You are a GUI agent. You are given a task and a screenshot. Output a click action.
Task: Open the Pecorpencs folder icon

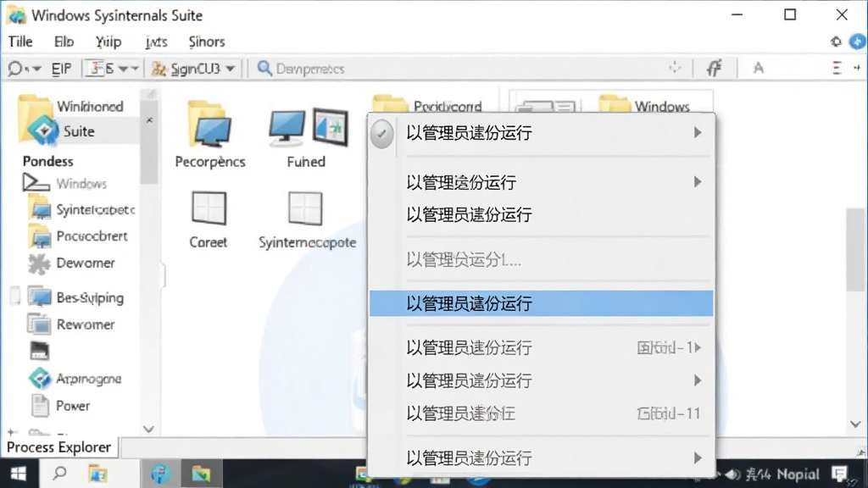pos(210,125)
